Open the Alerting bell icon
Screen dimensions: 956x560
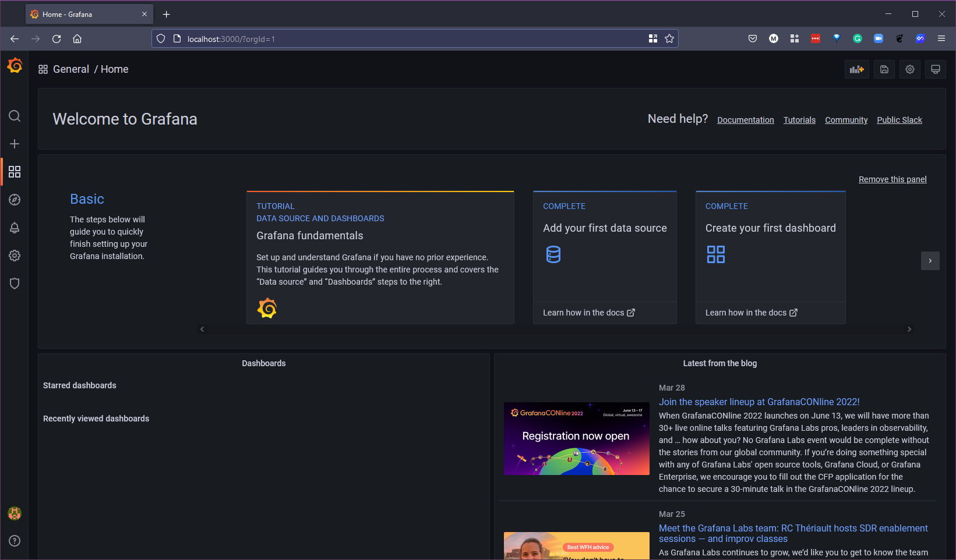tap(15, 228)
